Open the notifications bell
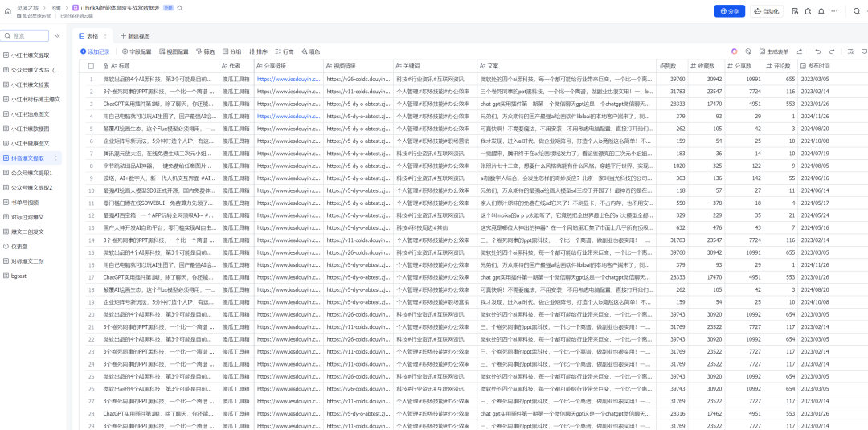The width and height of the screenshot is (868, 430). point(821,11)
